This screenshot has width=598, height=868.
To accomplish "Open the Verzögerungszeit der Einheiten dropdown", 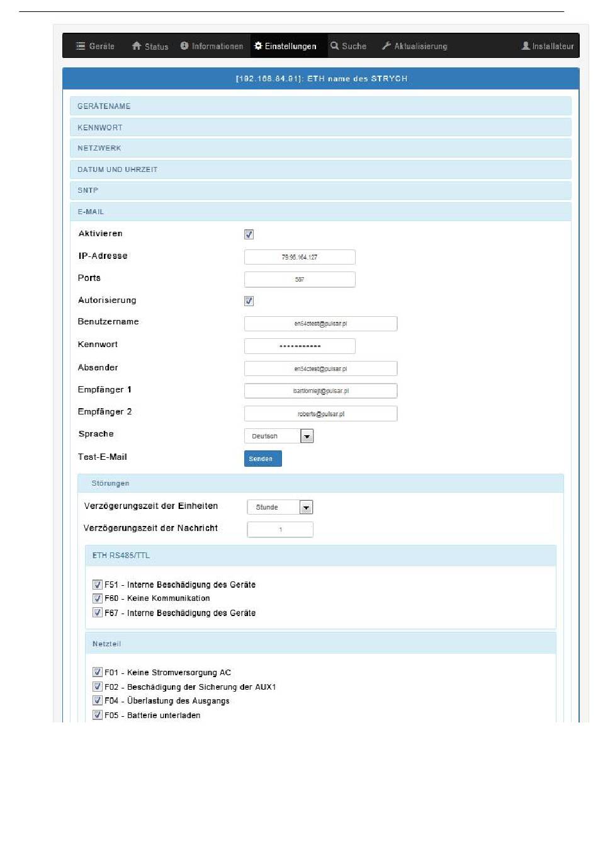I will pos(280,507).
